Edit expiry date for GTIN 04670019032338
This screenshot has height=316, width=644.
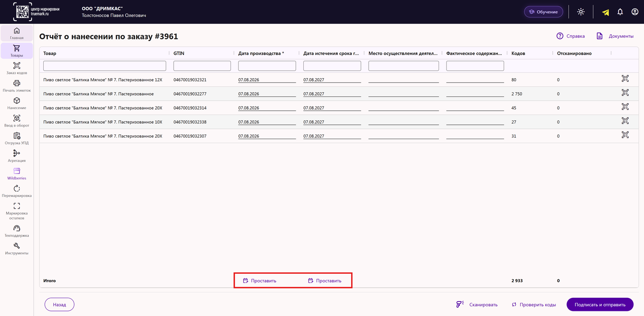click(x=332, y=122)
